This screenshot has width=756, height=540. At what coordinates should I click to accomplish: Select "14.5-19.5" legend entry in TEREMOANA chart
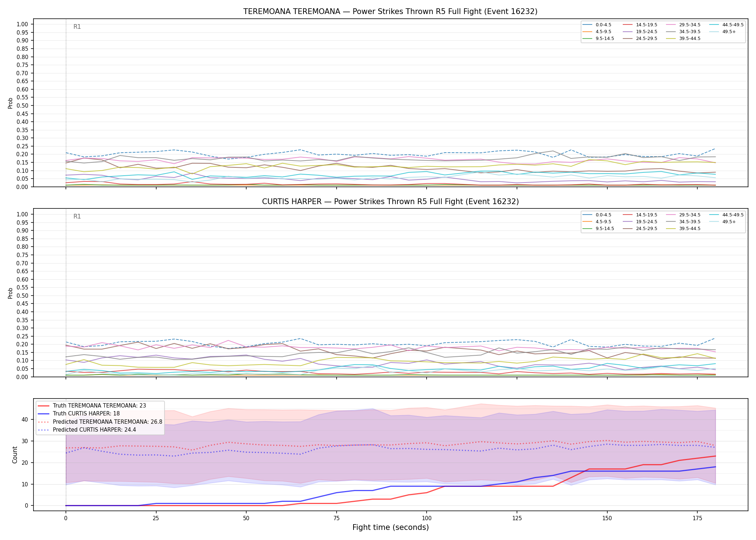coord(640,25)
